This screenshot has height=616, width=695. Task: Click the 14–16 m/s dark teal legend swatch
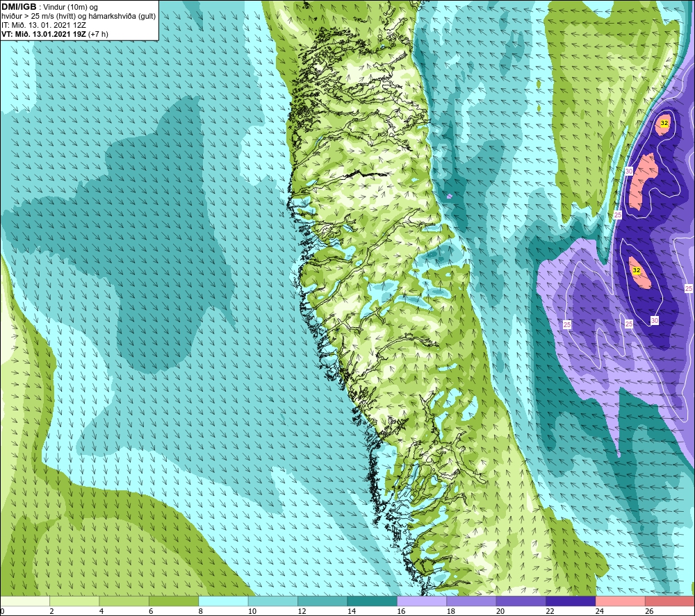click(x=373, y=601)
